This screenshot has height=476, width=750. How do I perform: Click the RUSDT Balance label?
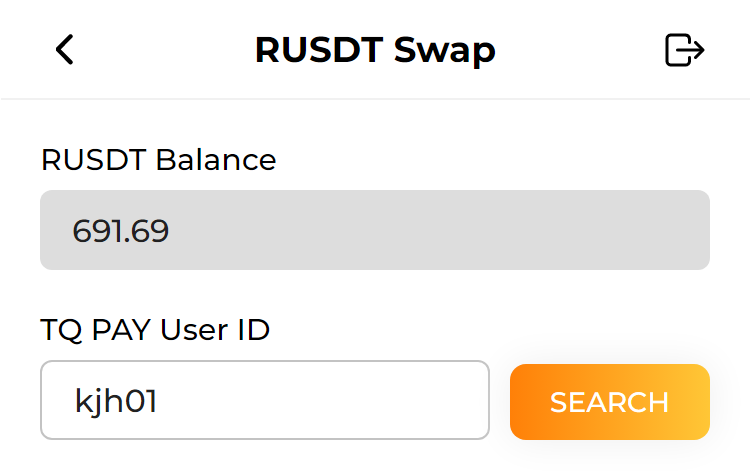coord(158,159)
